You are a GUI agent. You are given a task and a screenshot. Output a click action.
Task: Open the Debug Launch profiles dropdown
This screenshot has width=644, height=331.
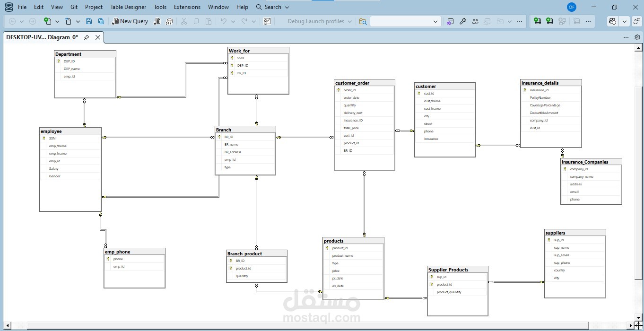click(x=320, y=21)
